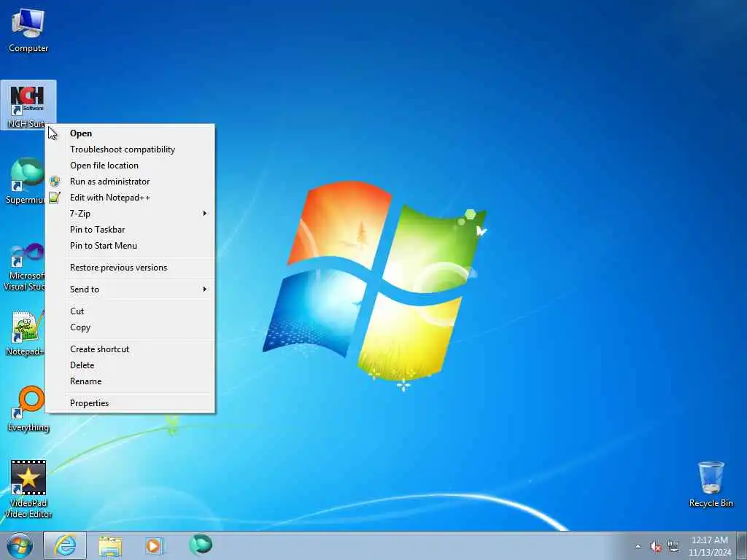747x560 pixels.
Task: Choose Troubleshoot compatibility
Action: pyautogui.click(x=130, y=149)
